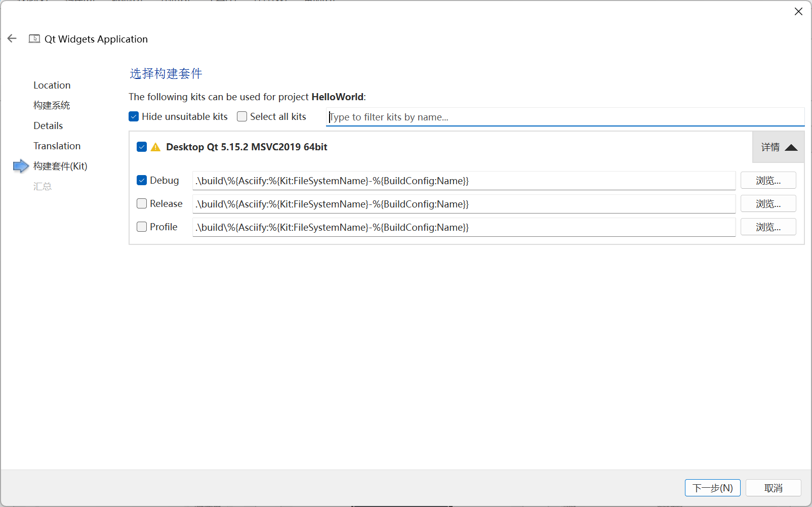This screenshot has height=507, width=812.
Task: Select the Translation wizard step
Action: (x=57, y=146)
